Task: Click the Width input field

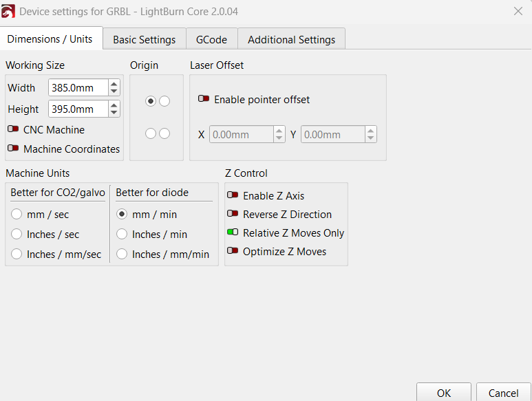Action: click(x=78, y=88)
